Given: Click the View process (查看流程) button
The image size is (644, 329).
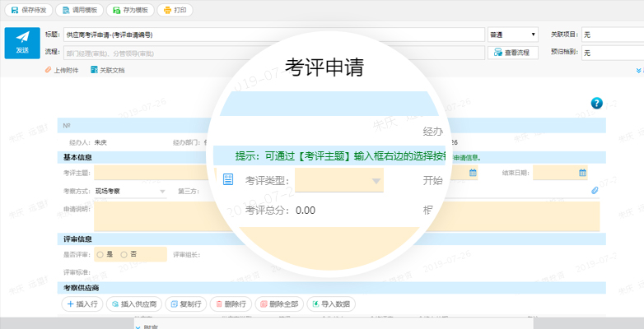Looking at the screenshot, I should pos(513,53).
